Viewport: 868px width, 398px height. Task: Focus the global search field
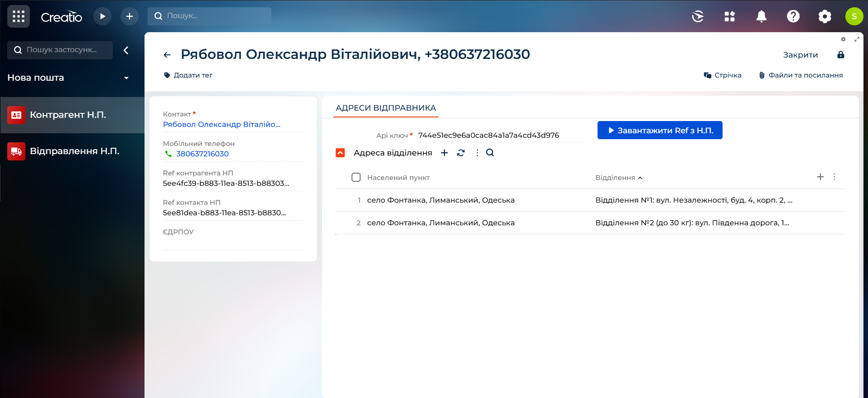click(209, 16)
